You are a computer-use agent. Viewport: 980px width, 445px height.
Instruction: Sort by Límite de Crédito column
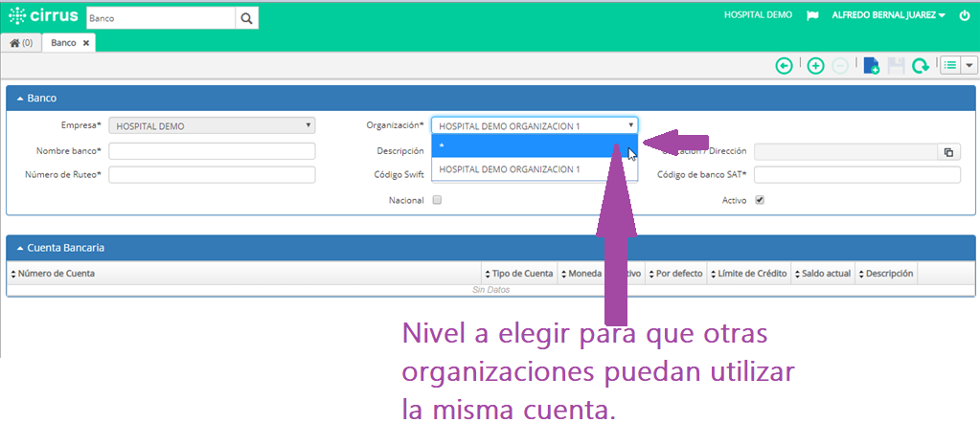tap(749, 274)
